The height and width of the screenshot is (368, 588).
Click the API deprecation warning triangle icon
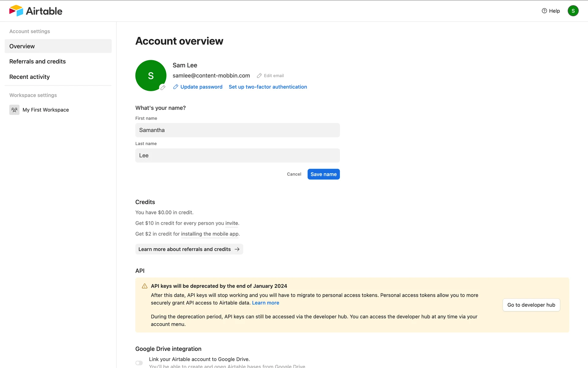click(145, 286)
